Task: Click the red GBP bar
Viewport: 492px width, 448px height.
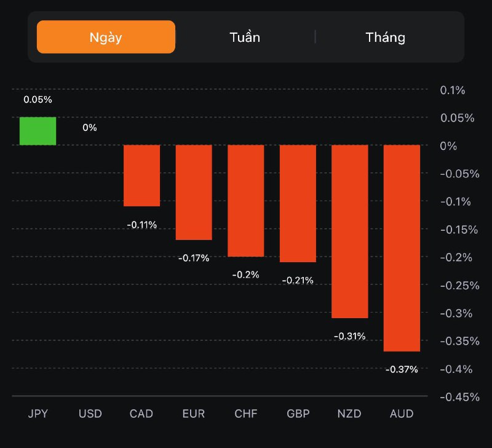Action: tap(298, 204)
